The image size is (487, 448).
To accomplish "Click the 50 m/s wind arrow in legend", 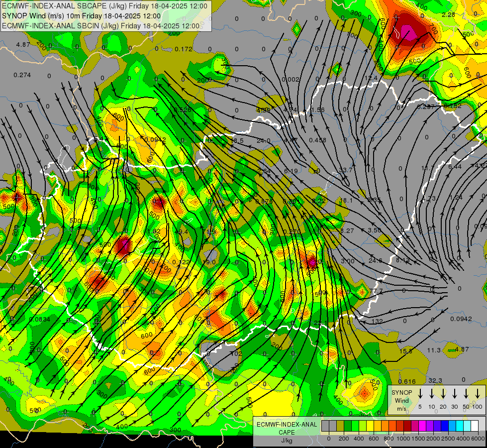I will coord(466,394).
